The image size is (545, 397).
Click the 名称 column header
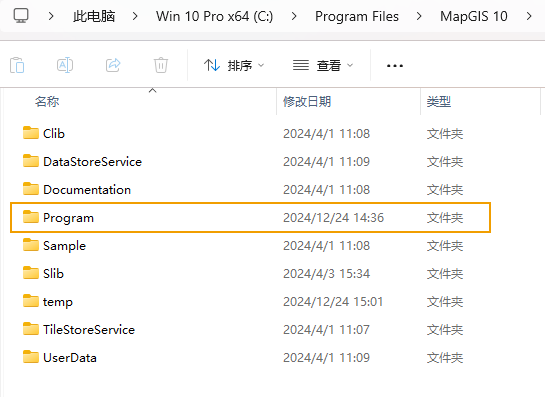(x=47, y=102)
